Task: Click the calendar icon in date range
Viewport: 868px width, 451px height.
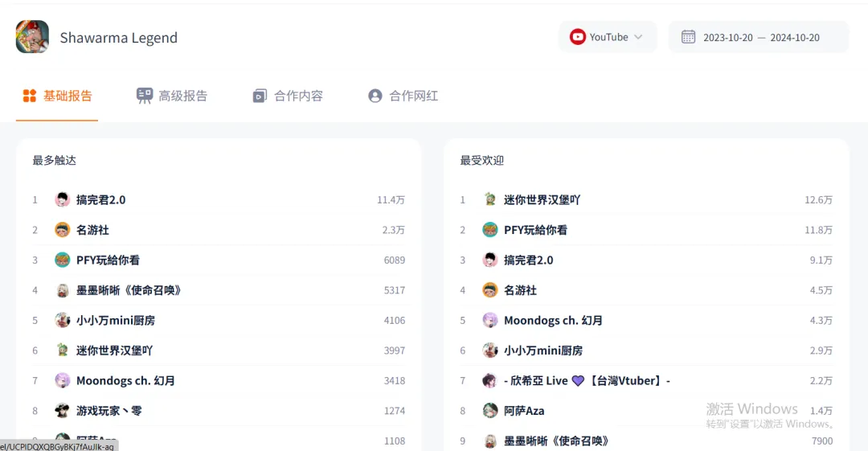Action: coord(688,37)
